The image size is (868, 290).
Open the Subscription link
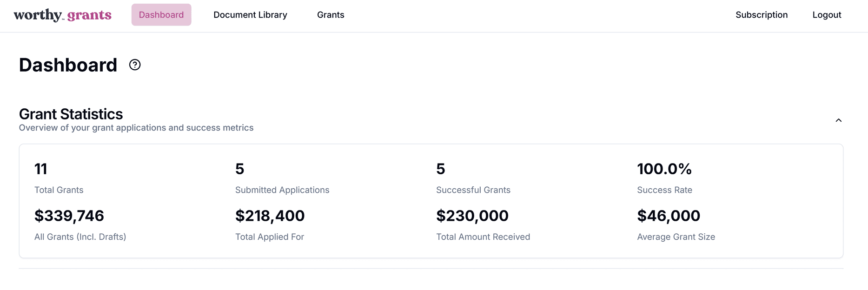762,15
